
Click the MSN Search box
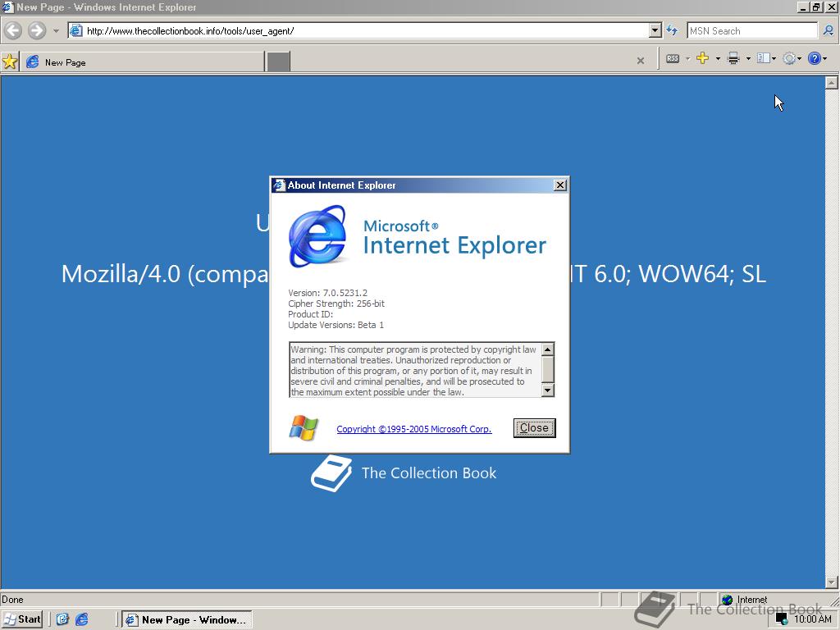[x=752, y=30]
